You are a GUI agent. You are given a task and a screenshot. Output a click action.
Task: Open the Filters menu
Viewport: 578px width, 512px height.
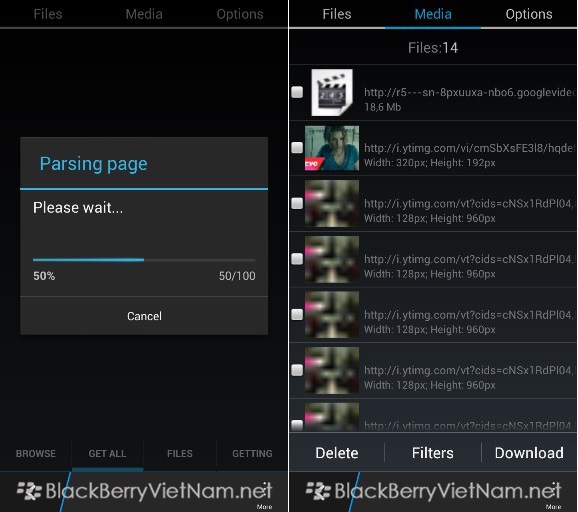click(x=433, y=453)
